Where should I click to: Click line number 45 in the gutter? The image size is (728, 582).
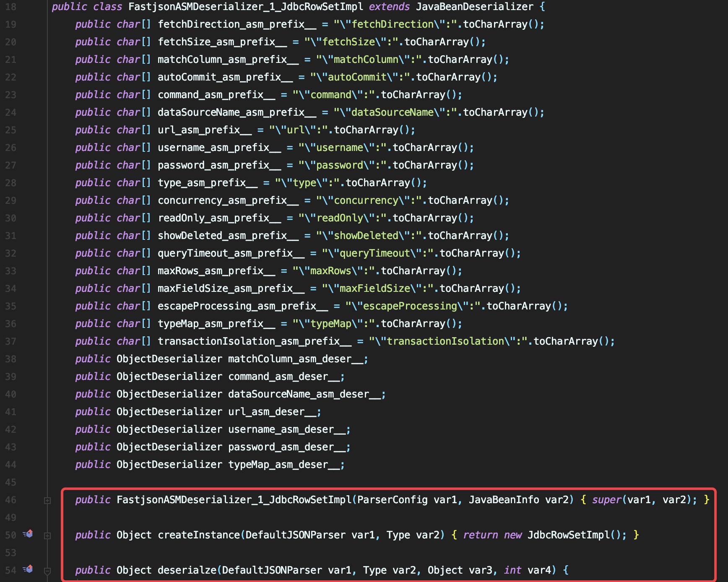point(11,482)
